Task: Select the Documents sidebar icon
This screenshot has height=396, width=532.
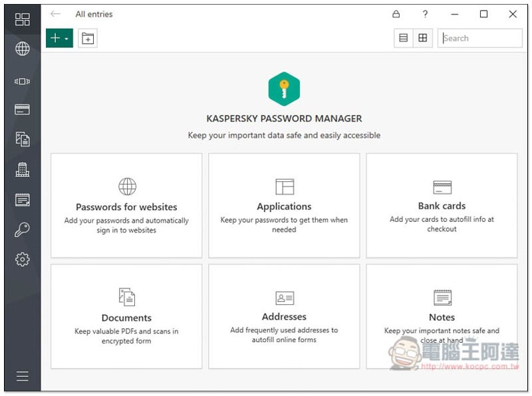Action: pyautogui.click(x=22, y=139)
